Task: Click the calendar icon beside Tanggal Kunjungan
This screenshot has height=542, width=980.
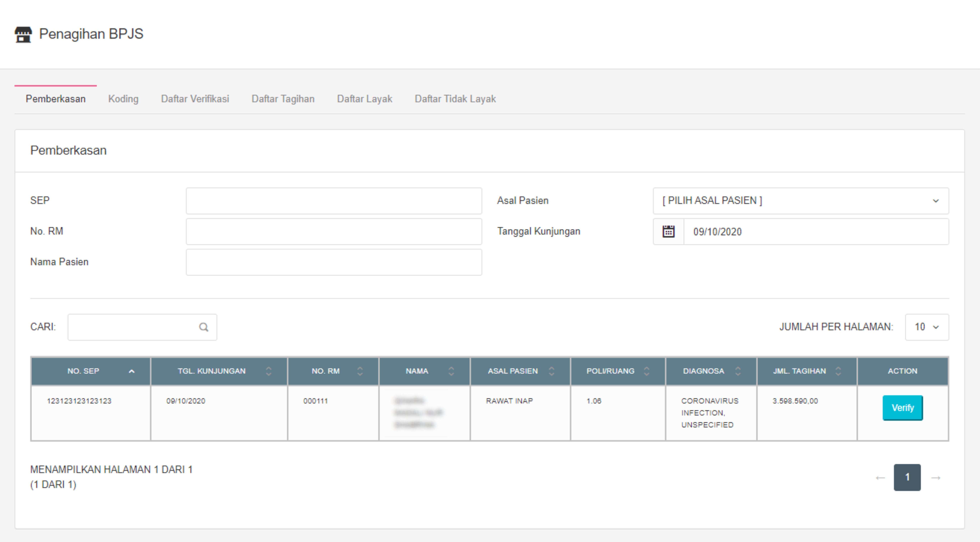Action: [x=668, y=231]
